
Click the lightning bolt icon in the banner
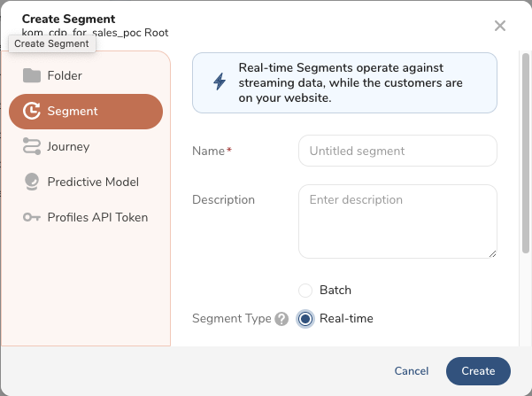(219, 82)
